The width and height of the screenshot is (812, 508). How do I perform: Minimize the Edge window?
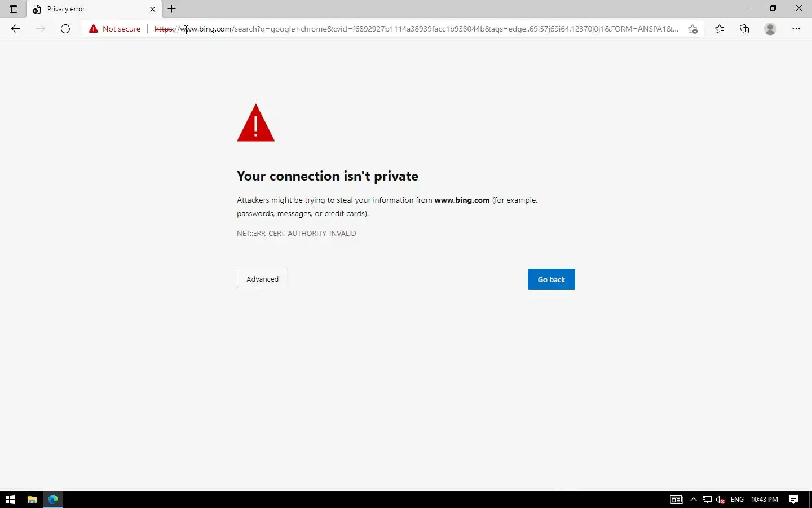[x=747, y=8]
